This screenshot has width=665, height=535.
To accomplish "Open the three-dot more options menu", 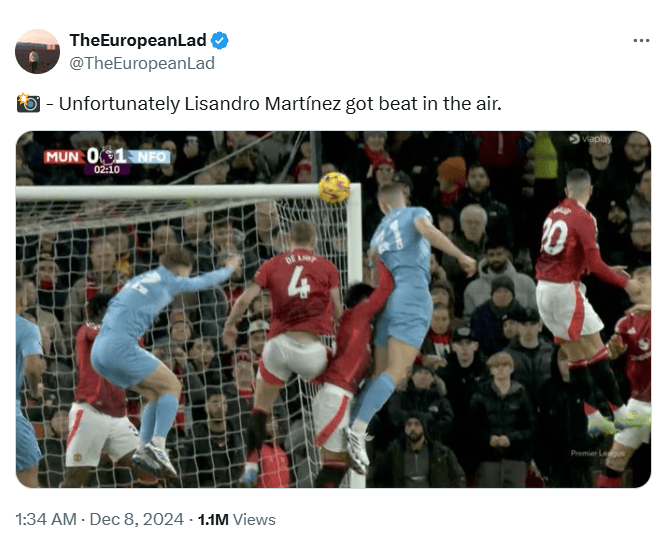I will click(x=641, y=41).
